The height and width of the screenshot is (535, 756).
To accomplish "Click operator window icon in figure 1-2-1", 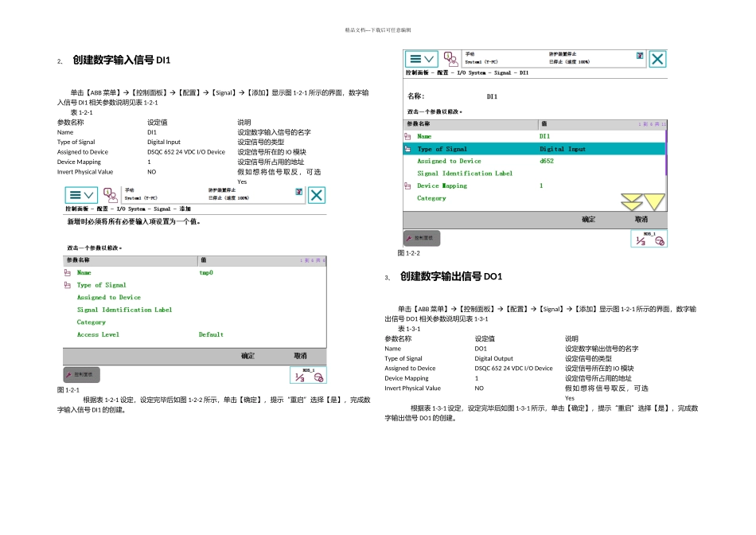I will pos(111,195).
